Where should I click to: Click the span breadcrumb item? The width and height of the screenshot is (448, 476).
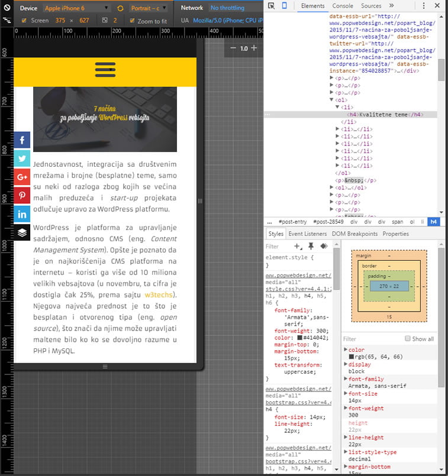pyautogui.click(x=397, y=222)
